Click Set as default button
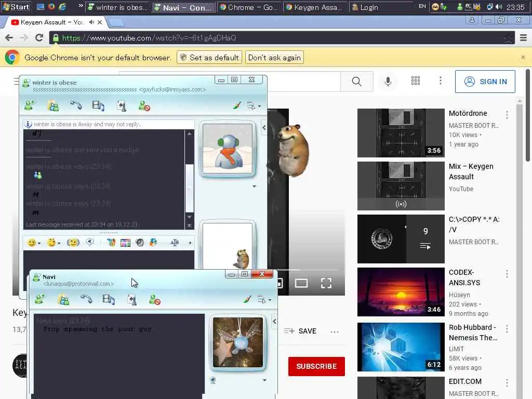 point(209,57)
